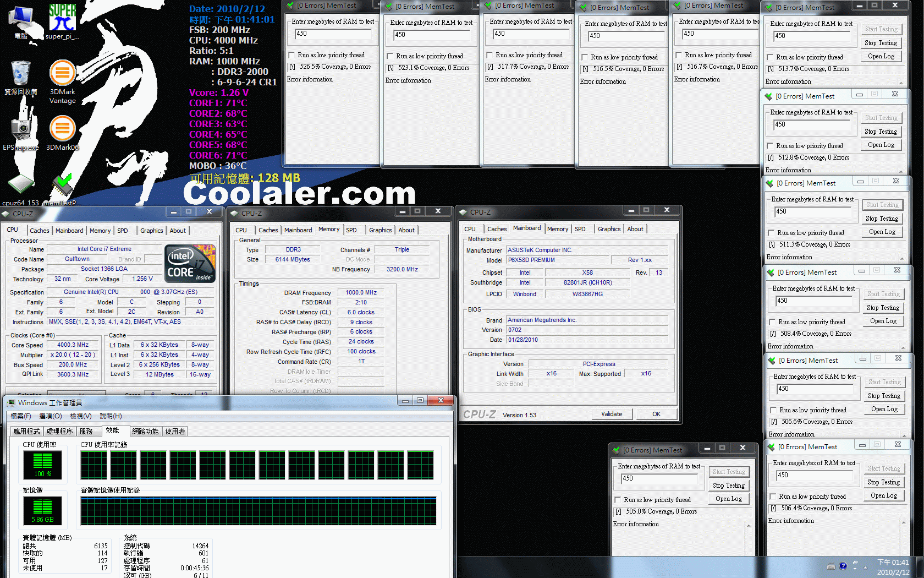924x578 pixels.
Task: Toggle low priority thread in 505.0% coverage MemTest
Action: 618,500
